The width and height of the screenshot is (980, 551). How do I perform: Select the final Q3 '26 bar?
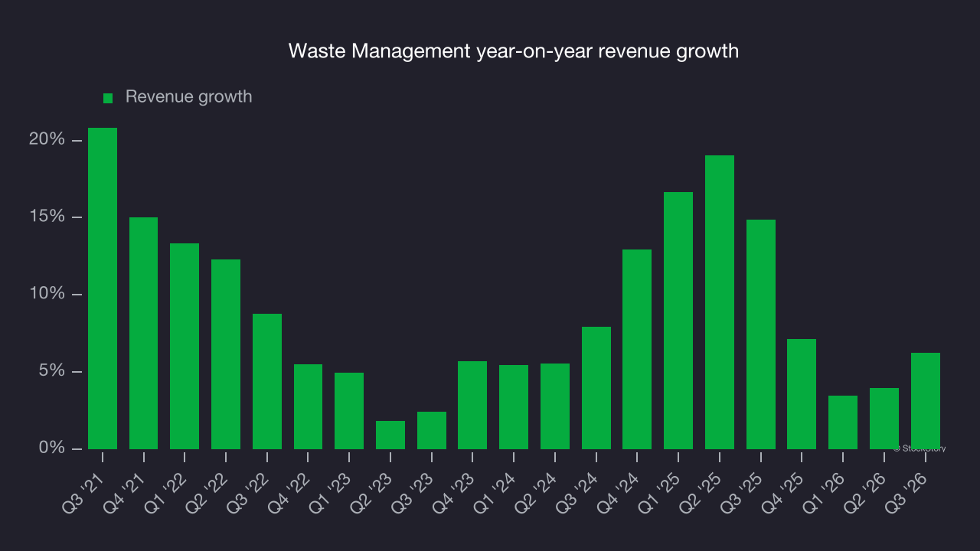click(925, 401)
